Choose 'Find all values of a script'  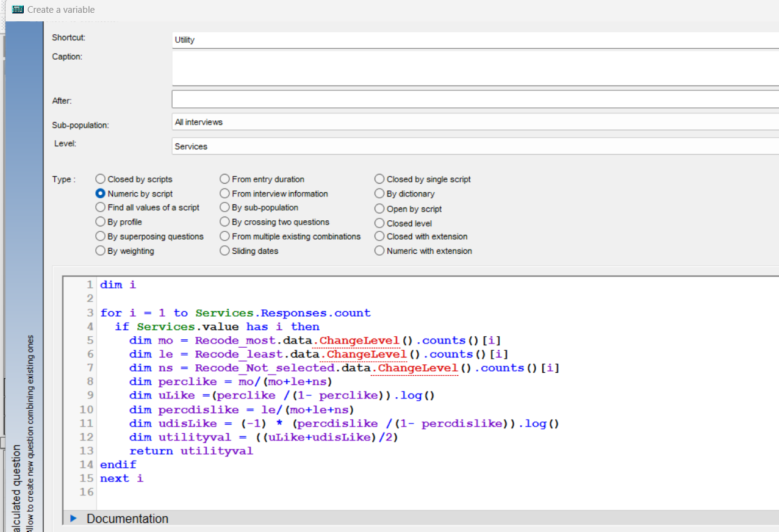click(100, 207)
